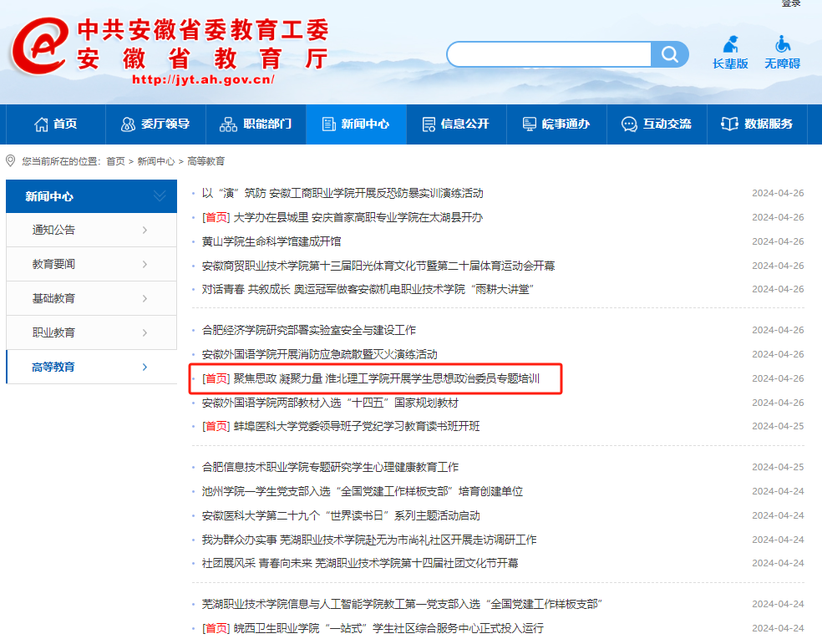Collapse the 新闻中心 sidebar header chevron
The height and width of the screenshot is (644, 822).
[x=160, y=196]
